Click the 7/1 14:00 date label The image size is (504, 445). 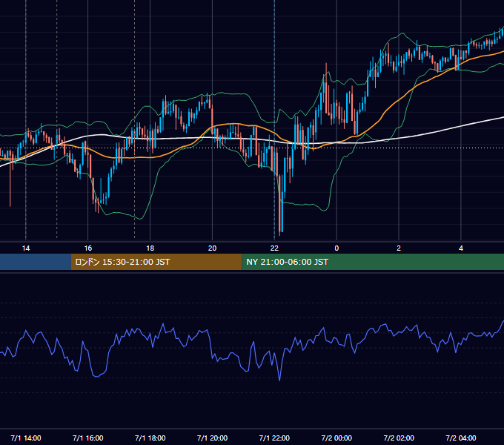click(26, 438)
